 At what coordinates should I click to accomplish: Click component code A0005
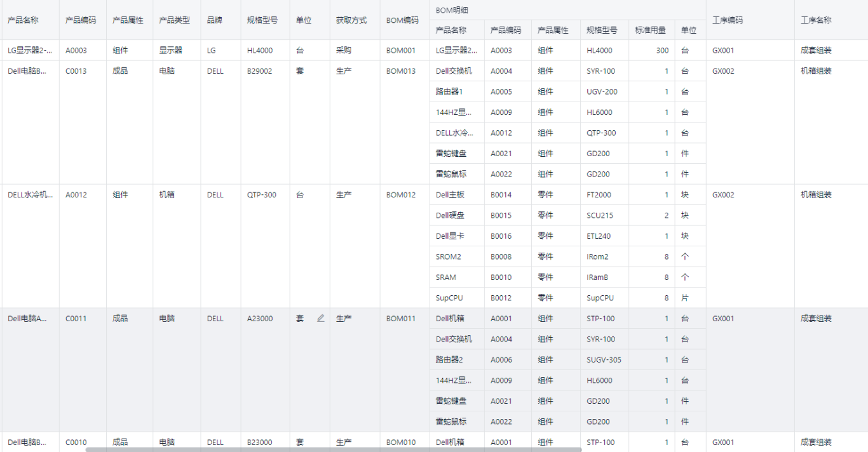click(x=501, y=91)
